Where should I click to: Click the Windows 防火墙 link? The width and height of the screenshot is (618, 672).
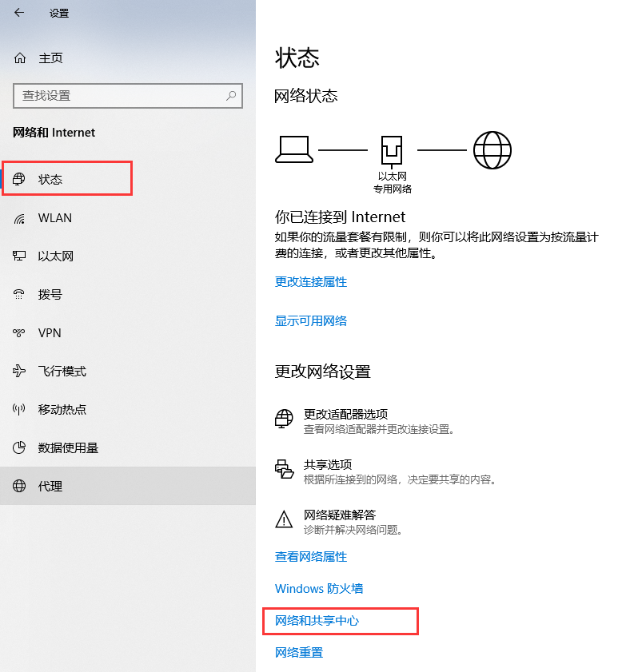319,589
